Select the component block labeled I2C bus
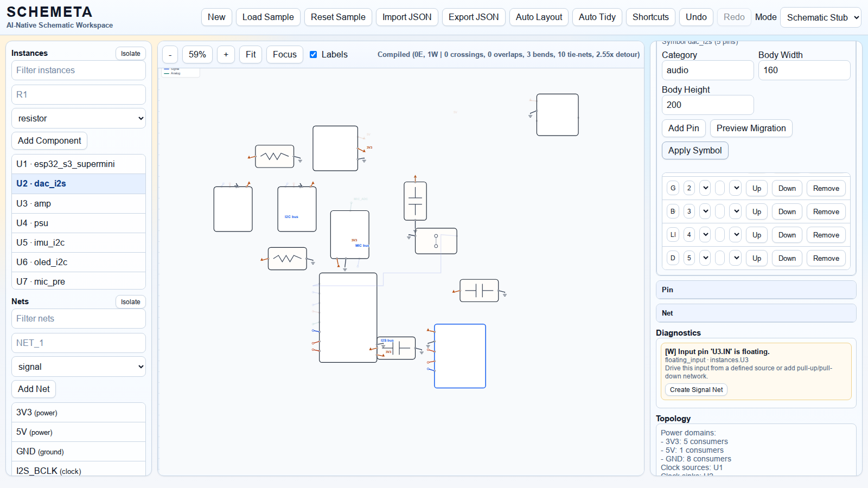Screen dimensions: 868x488 click(x=297, y=209)
